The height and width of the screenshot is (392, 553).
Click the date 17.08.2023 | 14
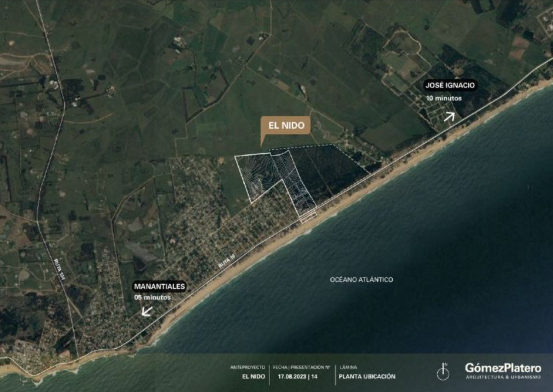pyautogui.click(x=298, y=376)
